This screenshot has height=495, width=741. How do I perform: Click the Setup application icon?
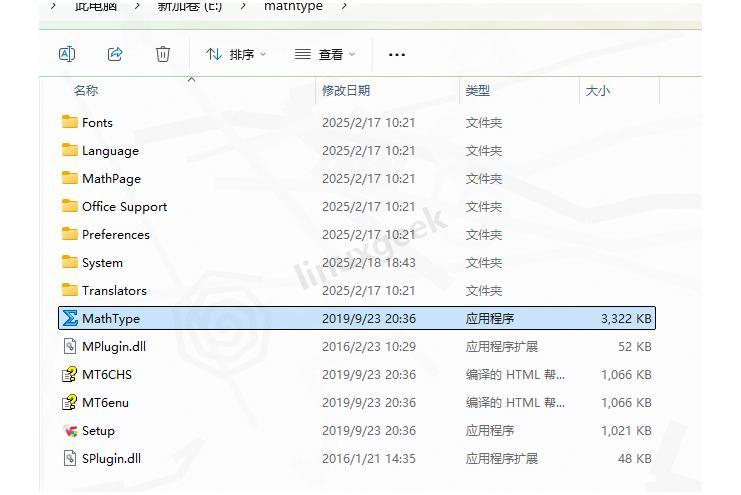pos(70,430)
